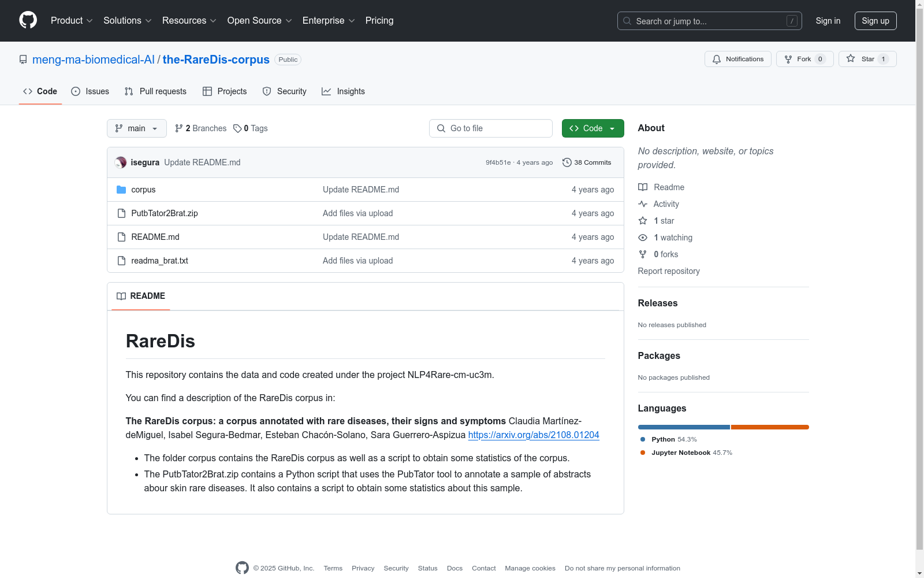Click the Sign in link

click(828, 21)
